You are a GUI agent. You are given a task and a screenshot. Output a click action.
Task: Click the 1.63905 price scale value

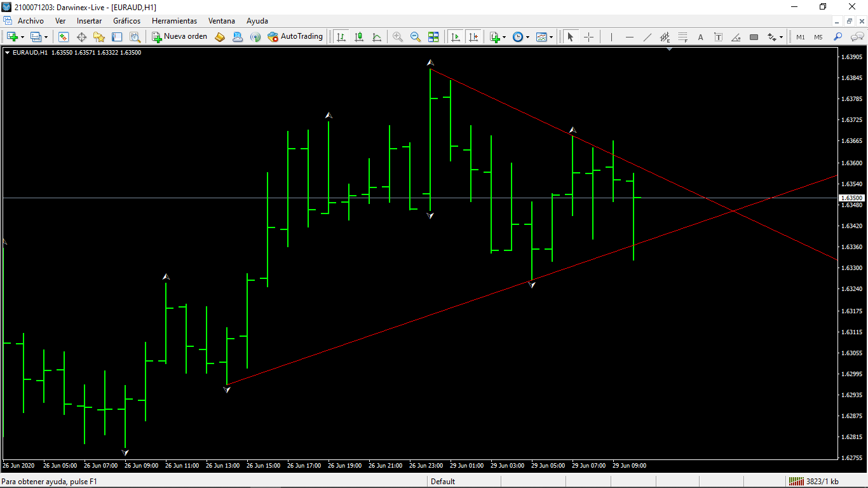851,57
